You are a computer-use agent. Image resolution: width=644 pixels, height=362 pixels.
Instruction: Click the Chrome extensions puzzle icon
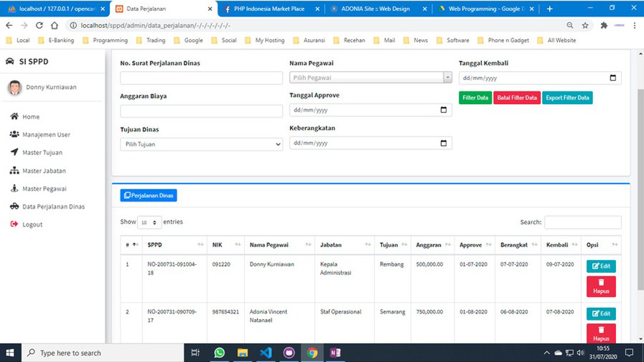[x=603, y=25]
